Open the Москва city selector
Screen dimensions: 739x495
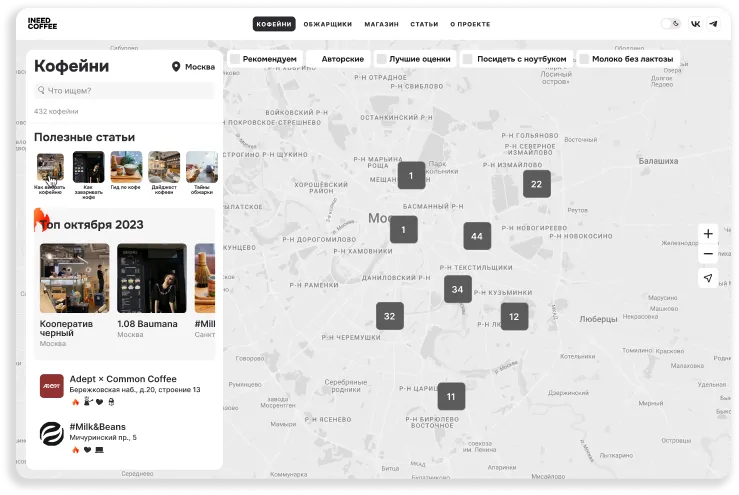point(193,67)
